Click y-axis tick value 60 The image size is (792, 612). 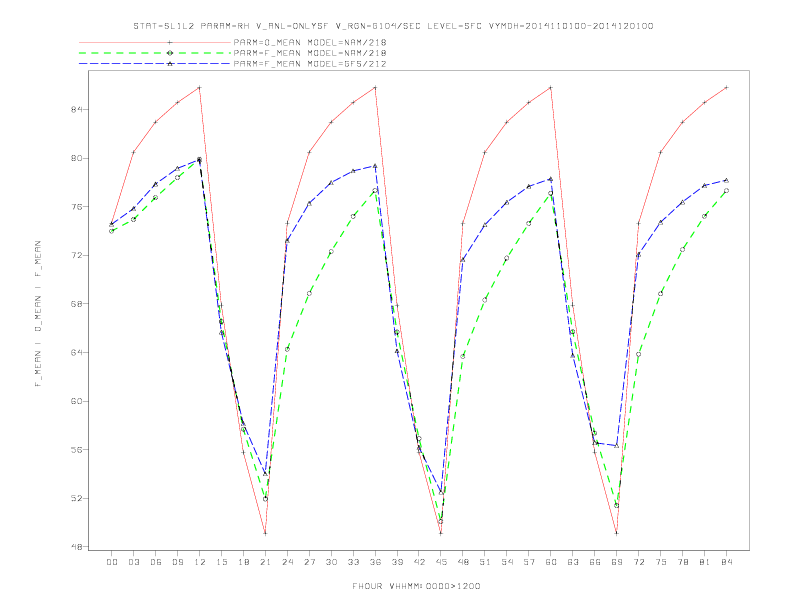(x=76, y=401)
